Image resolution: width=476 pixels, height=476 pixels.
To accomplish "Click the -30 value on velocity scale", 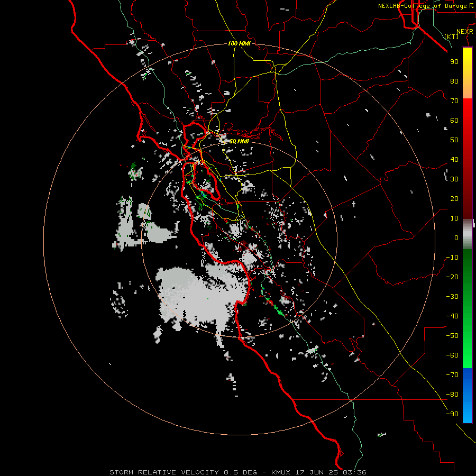I will click(452, 296).
